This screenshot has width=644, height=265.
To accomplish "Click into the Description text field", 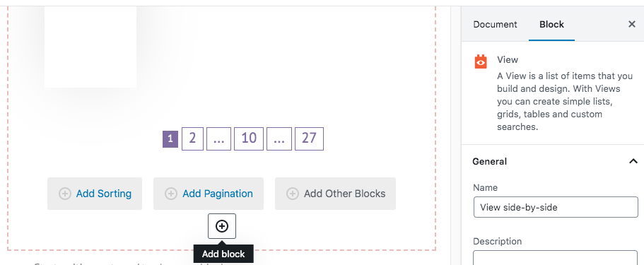I will (x=556, y=258).
